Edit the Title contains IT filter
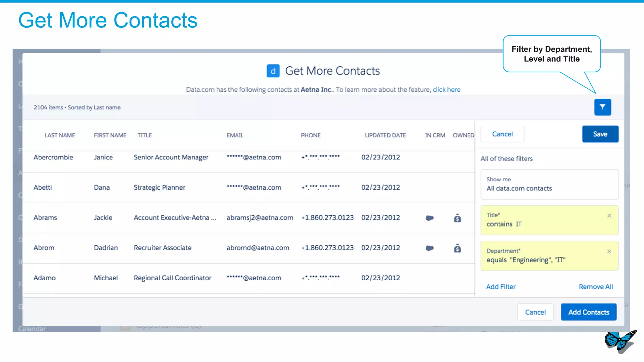This screenshot has height=362, width=644. point(549,220)
